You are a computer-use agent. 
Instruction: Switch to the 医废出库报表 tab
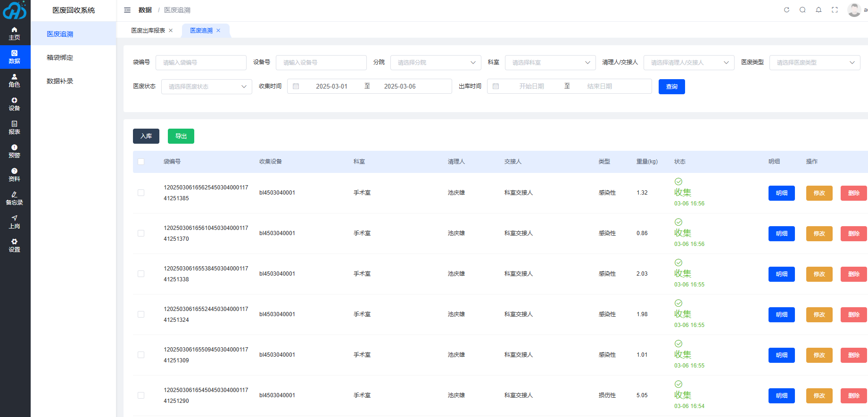(148, 31)
